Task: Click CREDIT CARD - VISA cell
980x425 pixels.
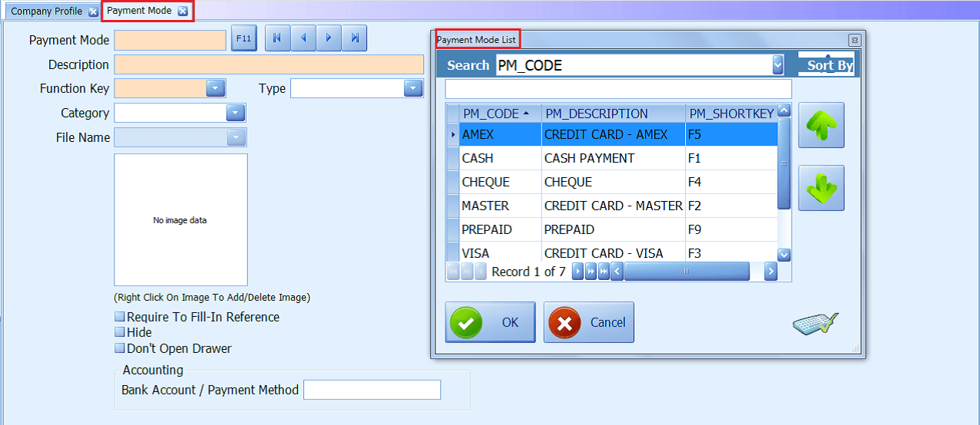Action: [x=614, y=252]
